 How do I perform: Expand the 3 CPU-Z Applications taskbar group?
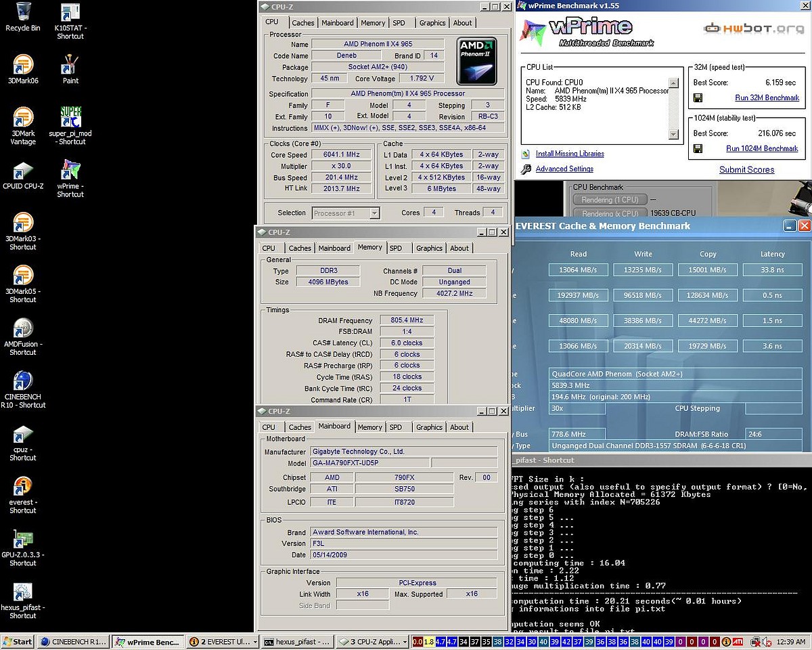pos(372,641)
